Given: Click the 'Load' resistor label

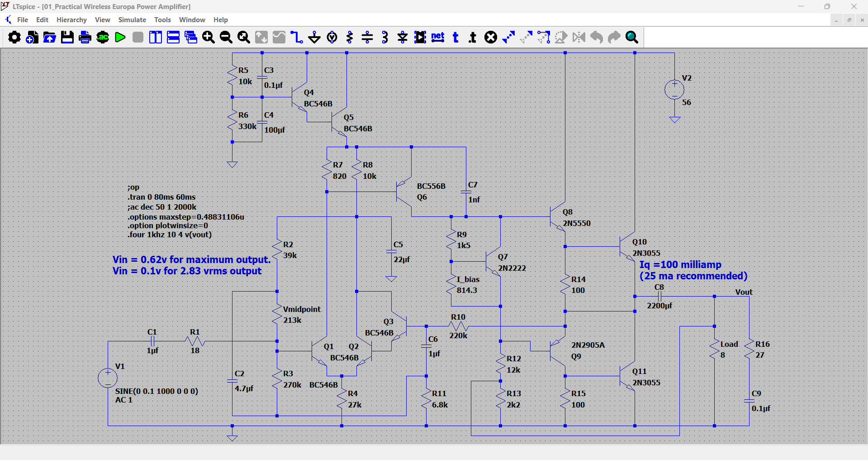Looking at the screenshot, I should tap(729, 344).
